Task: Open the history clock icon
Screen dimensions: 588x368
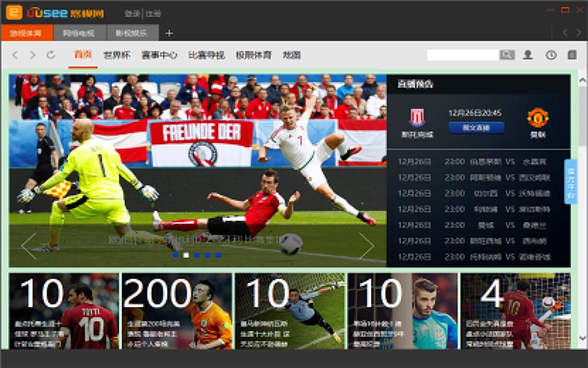Action: point(550,55)
